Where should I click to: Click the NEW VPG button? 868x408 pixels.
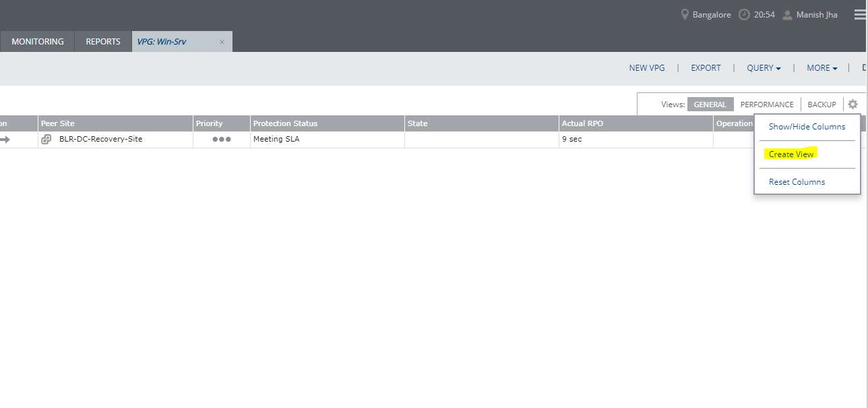coord(647,68)
